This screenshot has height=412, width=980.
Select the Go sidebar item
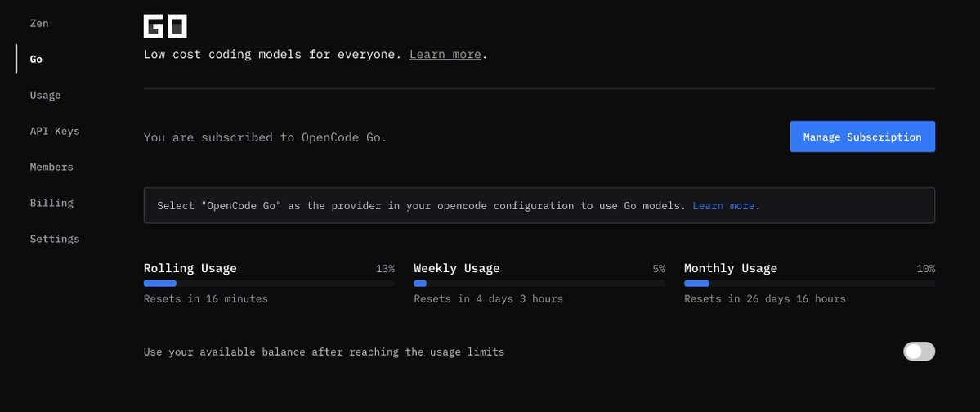[36, 59]
